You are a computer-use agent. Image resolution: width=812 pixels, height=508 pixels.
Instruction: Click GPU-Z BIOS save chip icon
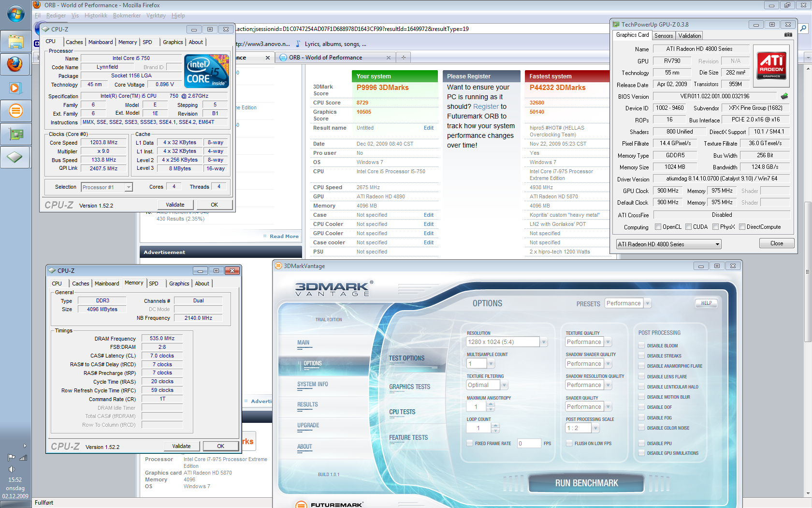pyautogui.click(x=784, y=96)
